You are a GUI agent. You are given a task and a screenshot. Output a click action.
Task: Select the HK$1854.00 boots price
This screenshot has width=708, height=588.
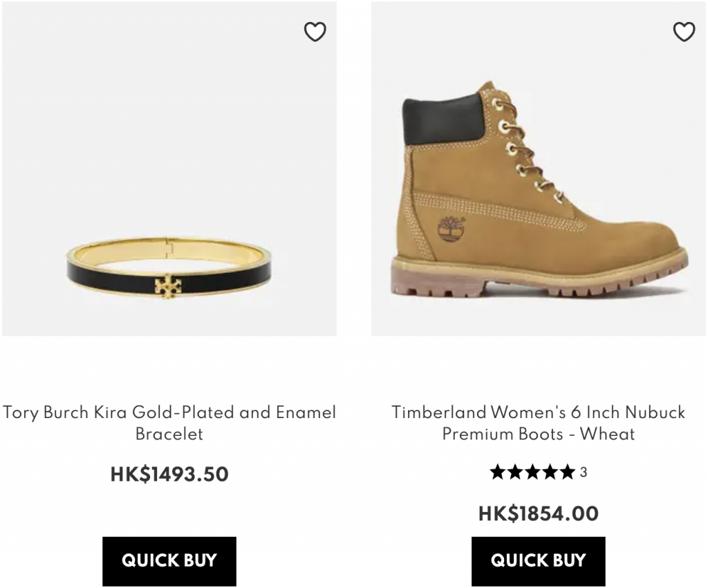click(x=538, y=514)
